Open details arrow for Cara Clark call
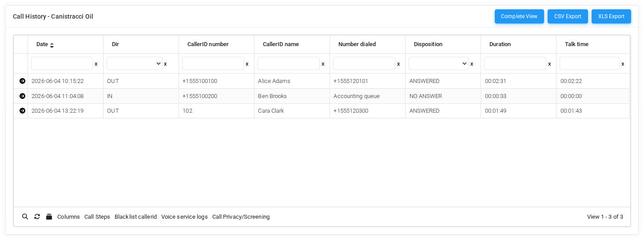This screenshot has height=240, width=644. pos(22,110)
